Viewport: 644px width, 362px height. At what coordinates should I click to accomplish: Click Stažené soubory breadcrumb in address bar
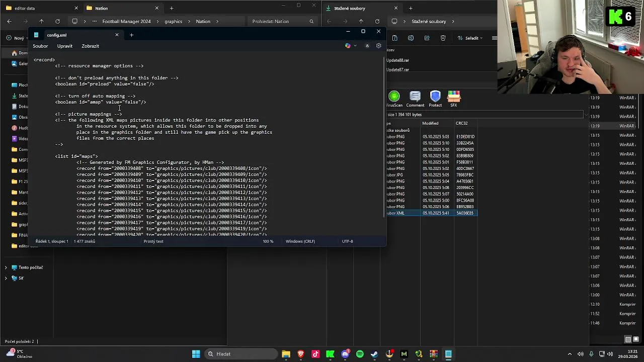[429, 21]
